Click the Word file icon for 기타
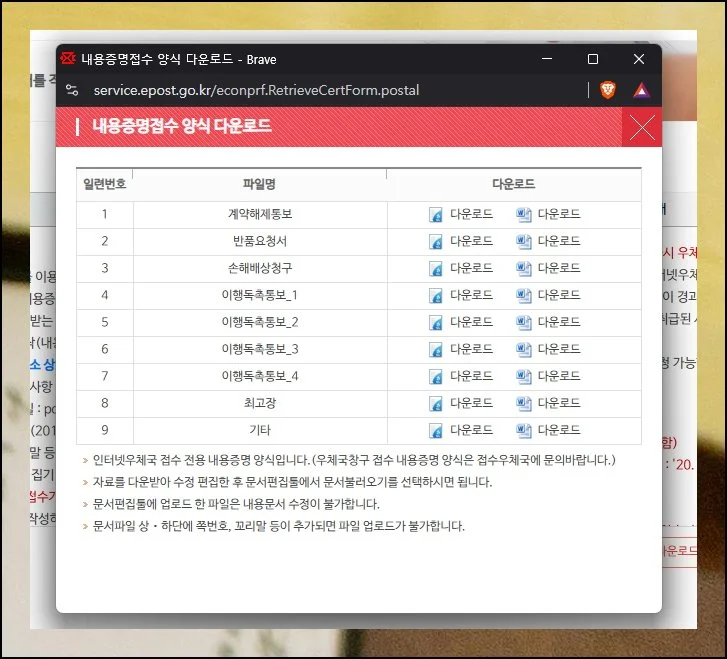 click(523, 430)
